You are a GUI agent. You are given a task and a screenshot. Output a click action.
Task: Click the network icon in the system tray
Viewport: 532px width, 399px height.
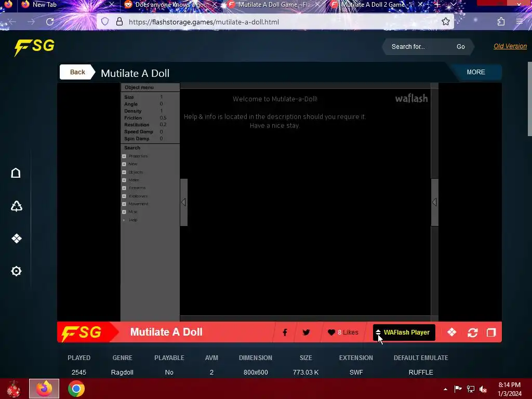471,389
